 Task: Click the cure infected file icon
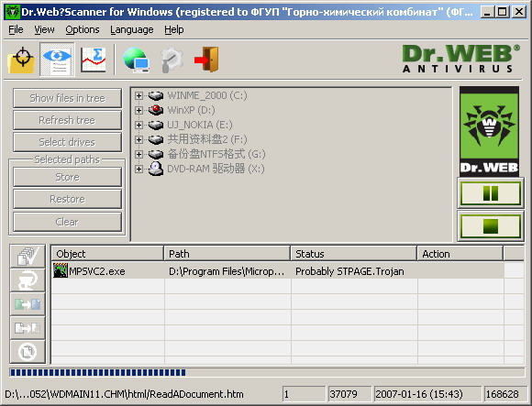click(28, 280)
